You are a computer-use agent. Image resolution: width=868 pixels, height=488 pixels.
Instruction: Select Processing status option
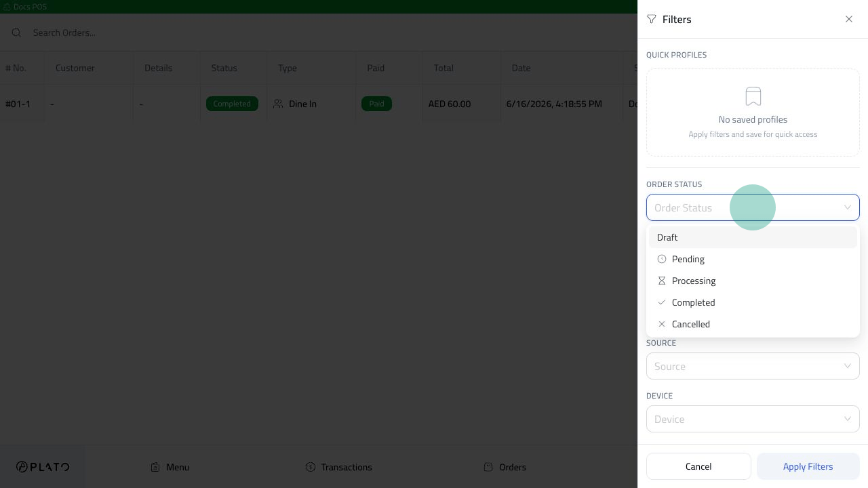[753, 281]
